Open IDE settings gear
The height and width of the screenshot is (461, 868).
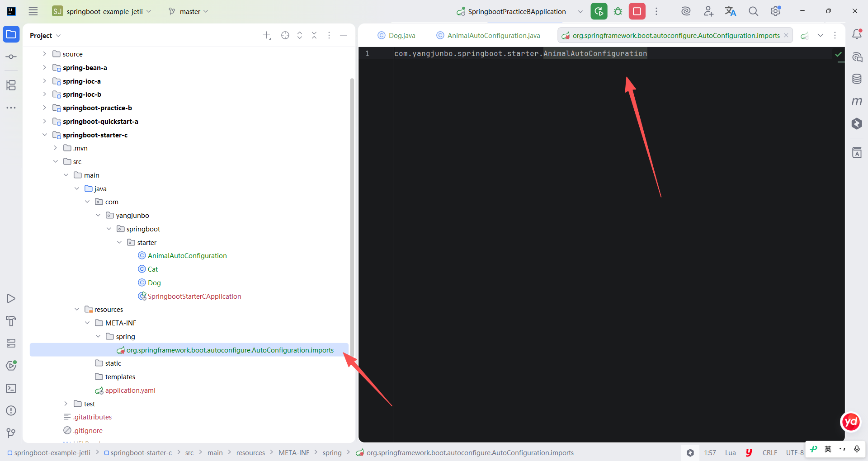pyautogui.click(x=776, y=11)
